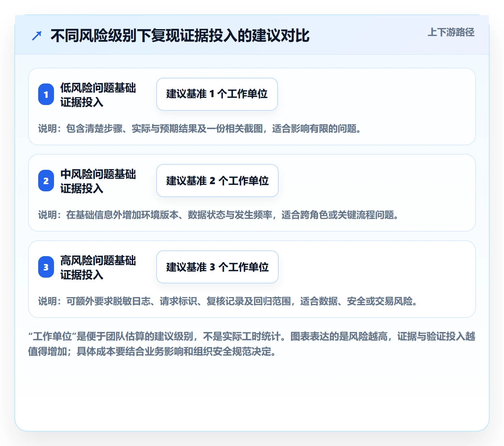Click the number 2 badge for medium risk
Image resolution: width=504 pixels, height=446 pixels.
[46, 181]
